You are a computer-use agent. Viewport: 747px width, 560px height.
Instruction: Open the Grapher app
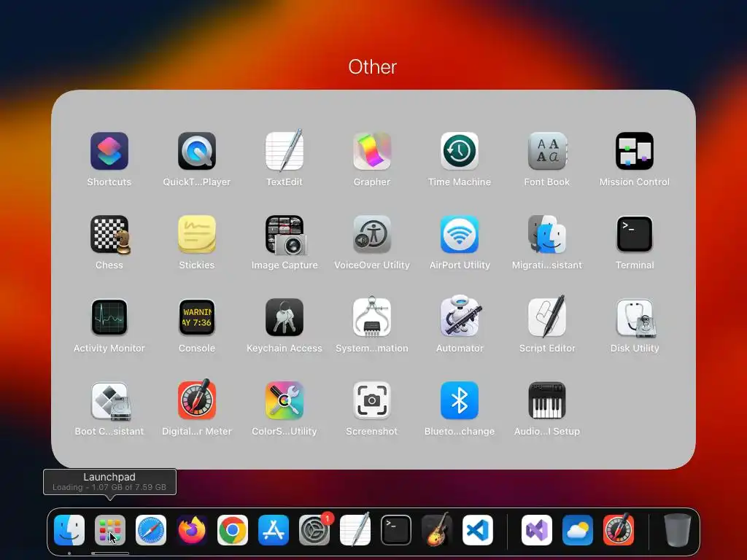click(x=372, y=151)
